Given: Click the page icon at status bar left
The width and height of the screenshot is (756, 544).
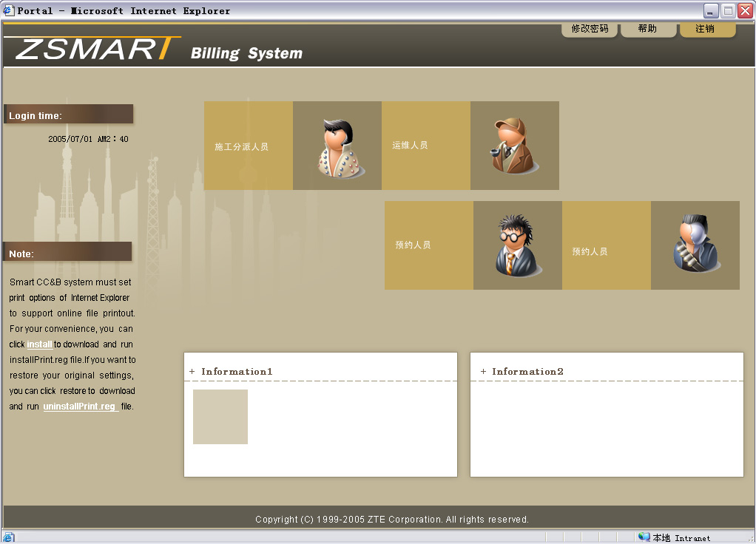Looking at the screenshot, I should click(8, 537).
